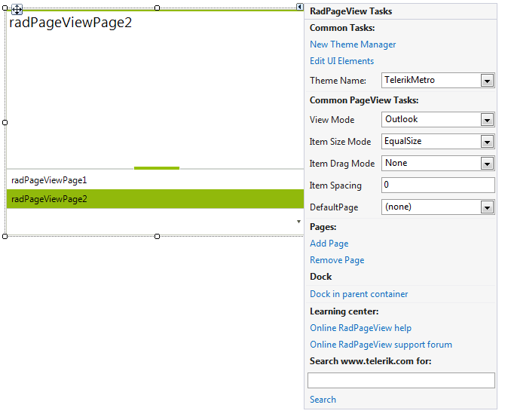Open the Outlook overflow menu arrow
Screen dimensions: 508x420
pyautogui.click(x=298, y=222)
